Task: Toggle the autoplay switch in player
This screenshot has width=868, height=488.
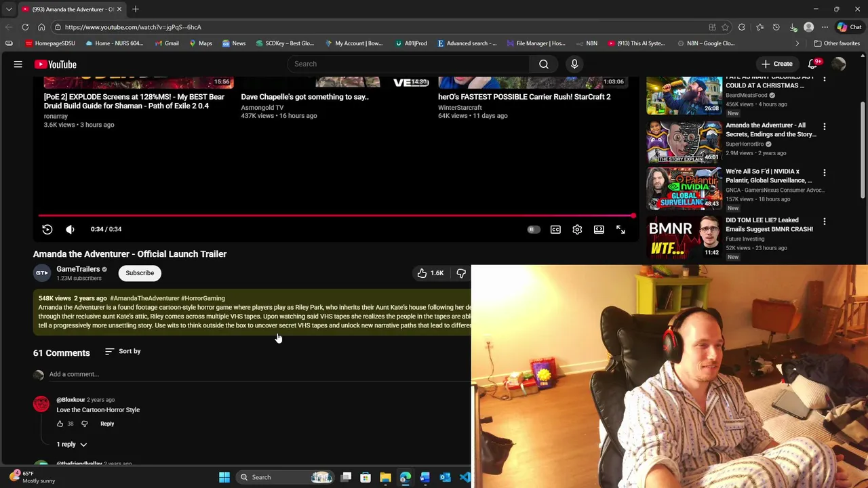Action: (534, 230)
